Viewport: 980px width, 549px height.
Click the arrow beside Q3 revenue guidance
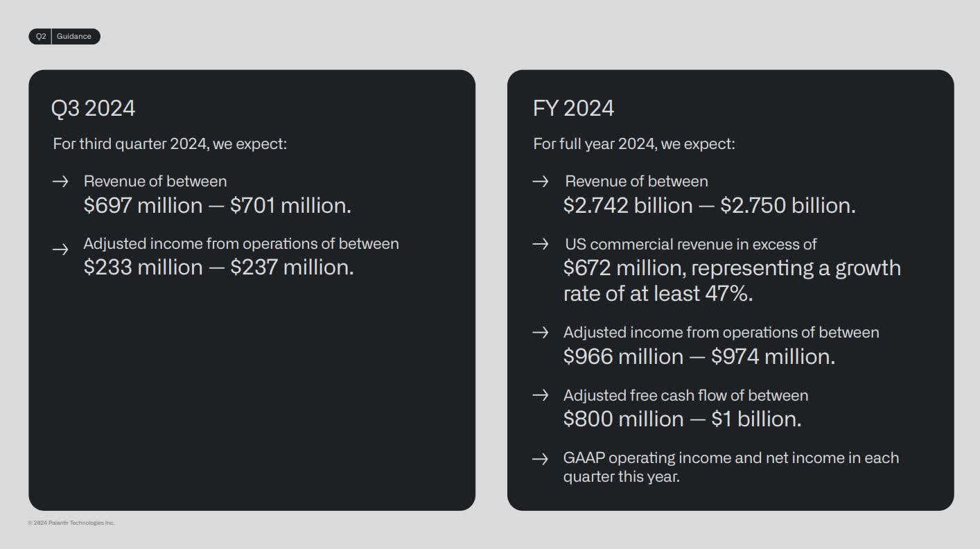60,182
